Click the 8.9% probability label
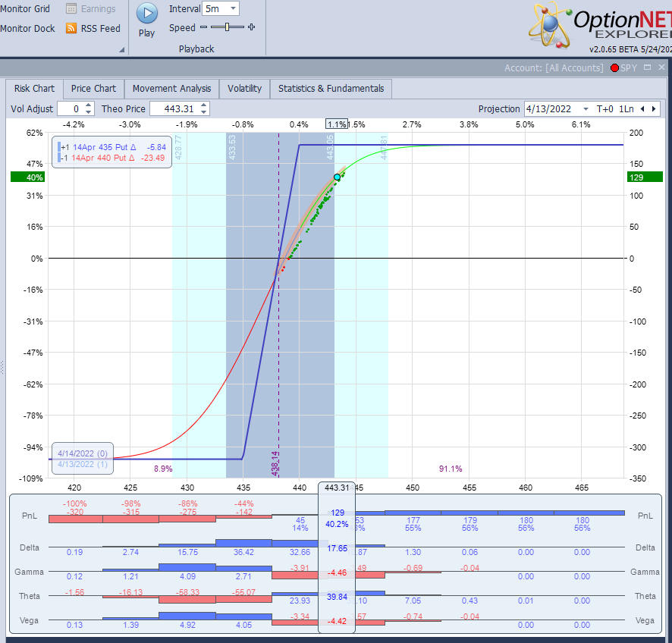 (163, 469)
